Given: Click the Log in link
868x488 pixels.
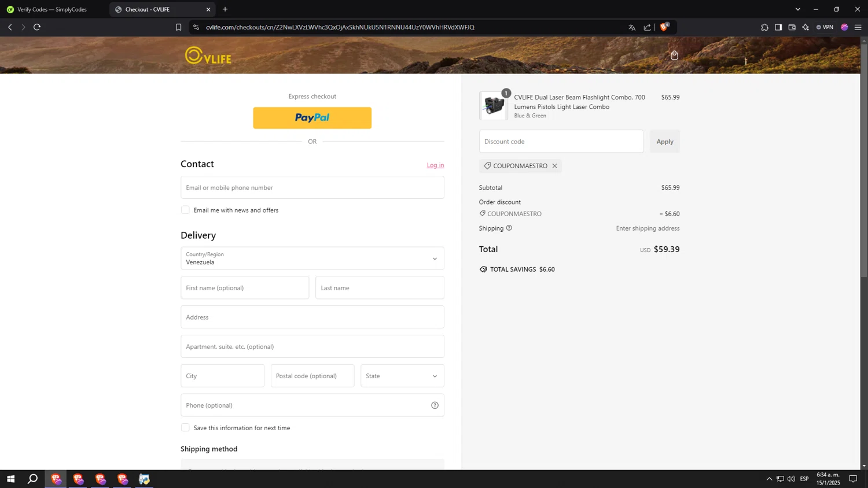Looking at the screenshot, I should [436, 165].
